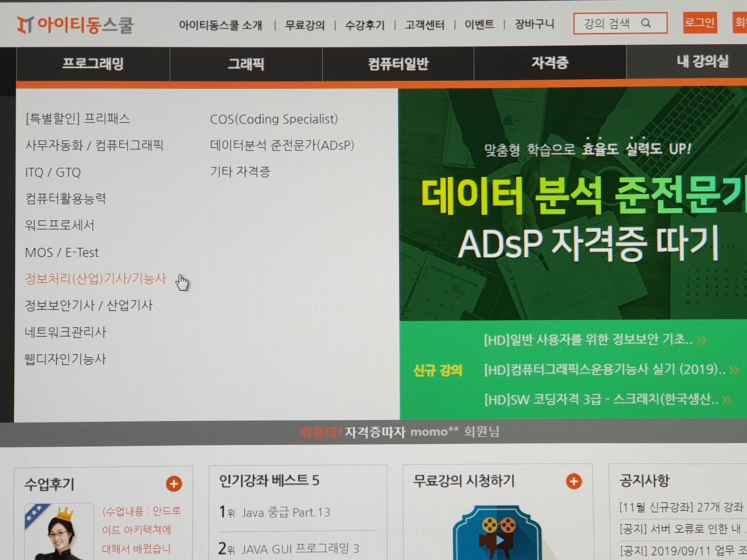The image size is (747, 560).
Task: Open the 고객센터 top menu
Action: pyautogui.click(x=424, y=25)
